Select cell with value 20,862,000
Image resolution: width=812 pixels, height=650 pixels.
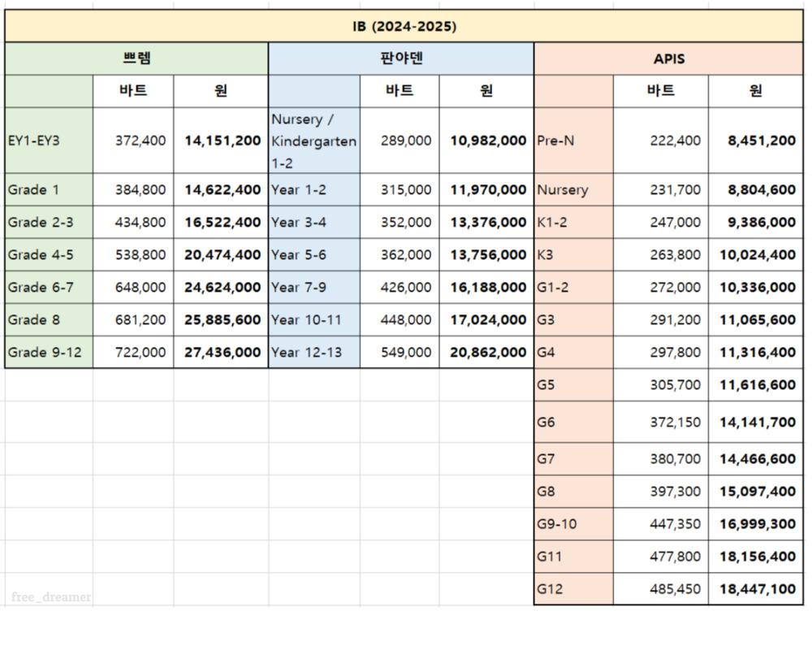(x=486, y=353)
